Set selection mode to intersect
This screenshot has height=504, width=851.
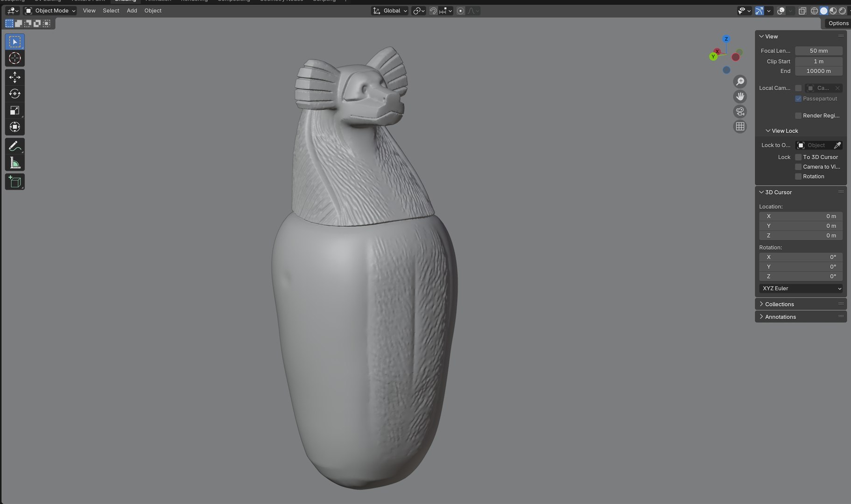coord(47,23)
